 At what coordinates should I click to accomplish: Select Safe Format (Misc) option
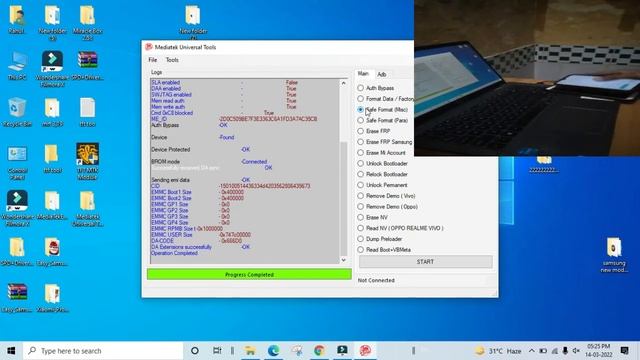coord(382,109)
